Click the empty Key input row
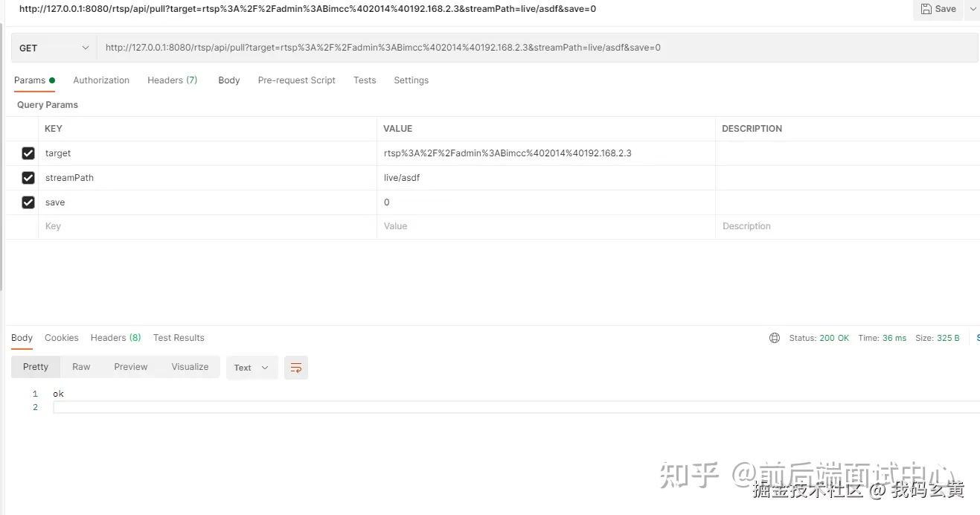The image size is (980, 515). tap(149, 225)
